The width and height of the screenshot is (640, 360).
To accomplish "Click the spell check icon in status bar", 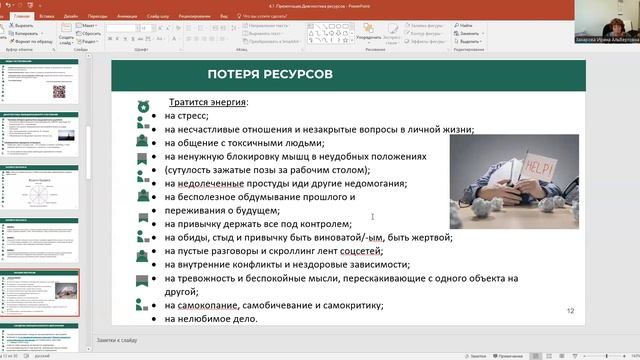I will 26,356.
